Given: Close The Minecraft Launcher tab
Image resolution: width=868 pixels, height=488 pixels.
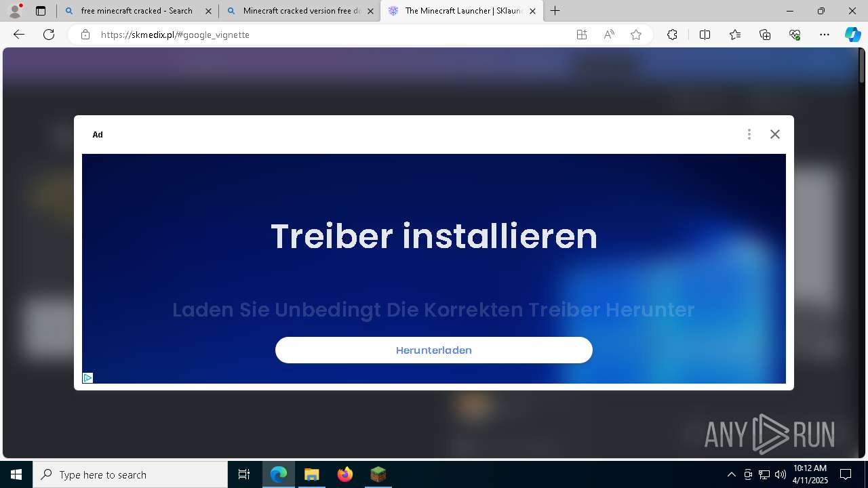Looking at the screenshot, I should pos(532,11).
